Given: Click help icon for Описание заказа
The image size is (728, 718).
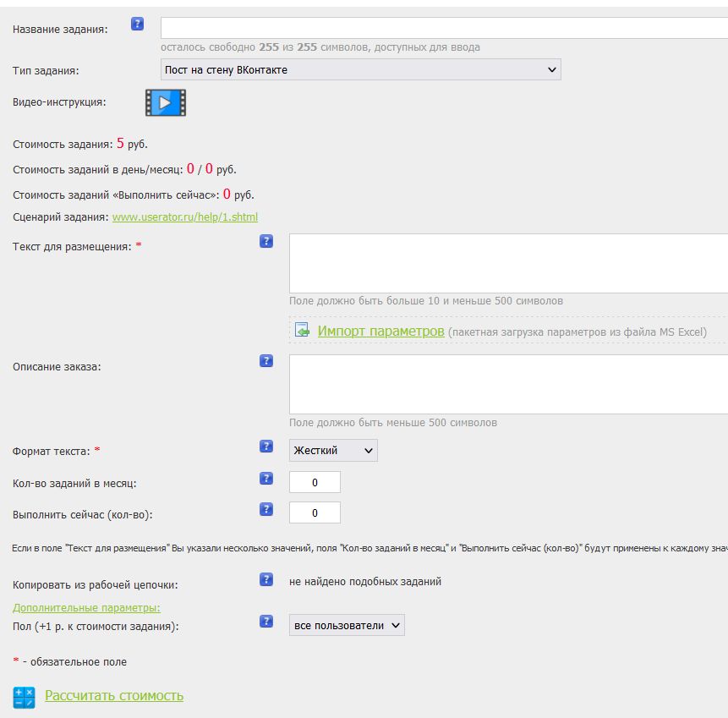Looking at the screenshot, I should 266,361.
